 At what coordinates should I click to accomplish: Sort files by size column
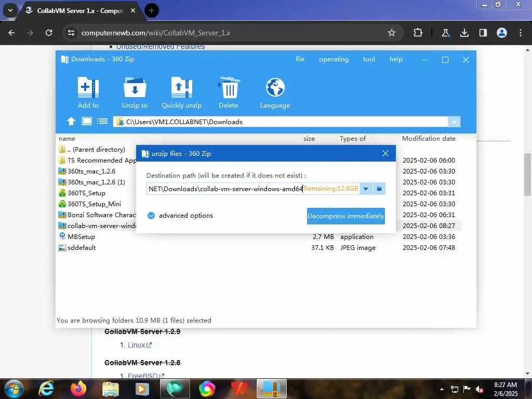click(x=309, y=138)
